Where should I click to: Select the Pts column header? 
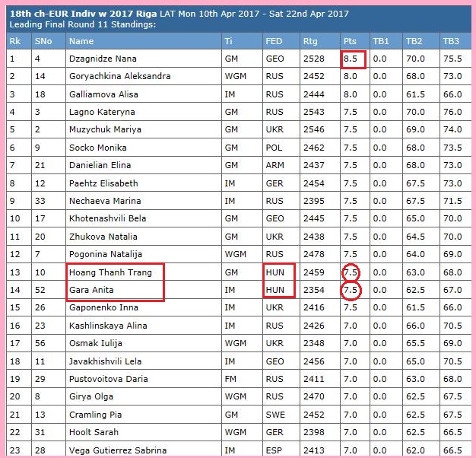(350, 41)
